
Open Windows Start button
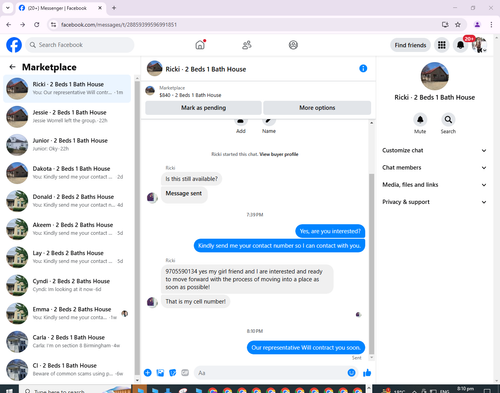point(9,390)
